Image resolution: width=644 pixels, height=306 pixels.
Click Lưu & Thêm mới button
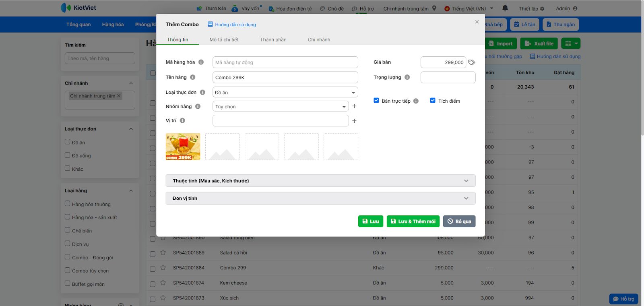pyautogui.click(x=413, y=221)
